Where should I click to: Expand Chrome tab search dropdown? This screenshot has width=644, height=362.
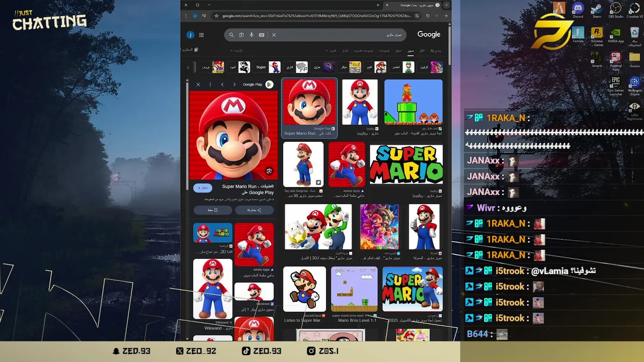[x=446, y=5]
